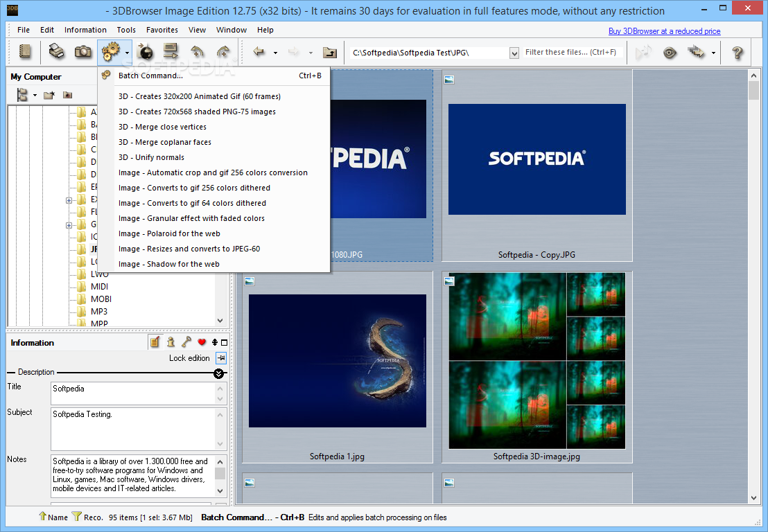Screen dimensions: 768x532
Task: Click the printer icon in toolbar
Action: click(56, 52)
